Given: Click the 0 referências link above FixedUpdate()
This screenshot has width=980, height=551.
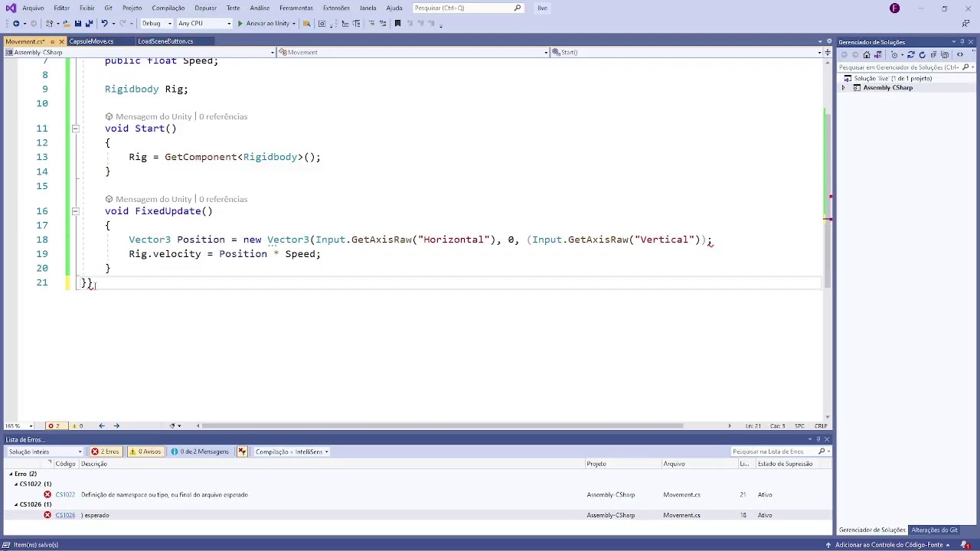Looking at the screenshot, I should click(x=224, y=199).
